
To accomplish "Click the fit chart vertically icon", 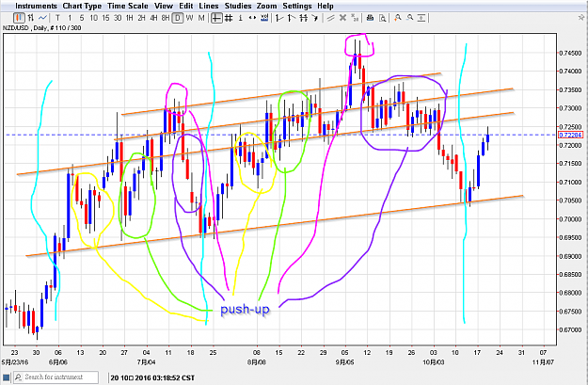I will (x=421, y=18).
